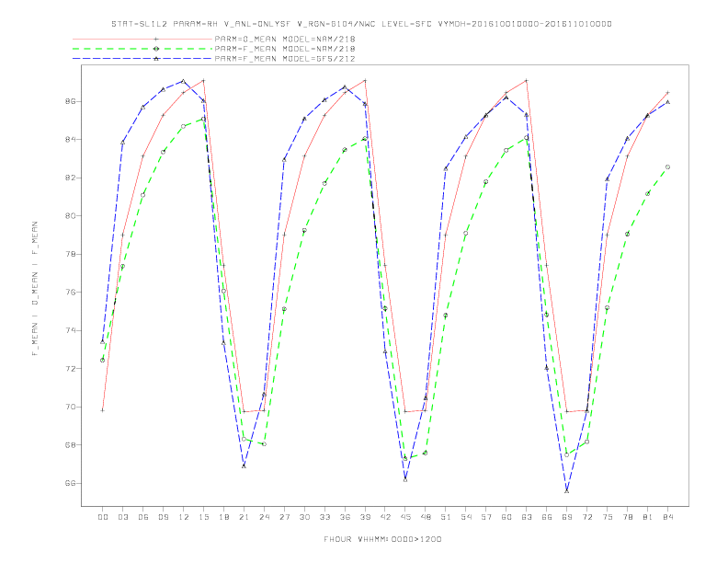Click y-axis tick label 86
The height and width of the screenshot is (563, 728).
[70, 101]
